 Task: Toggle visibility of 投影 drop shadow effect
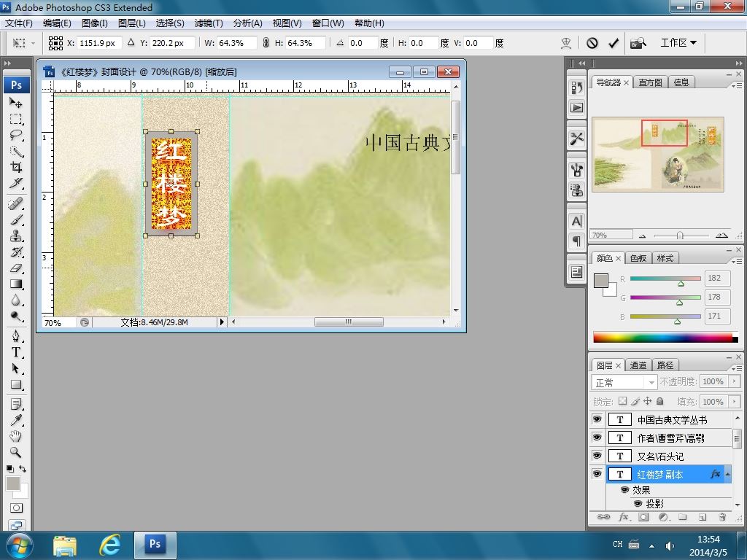point(638,503)
